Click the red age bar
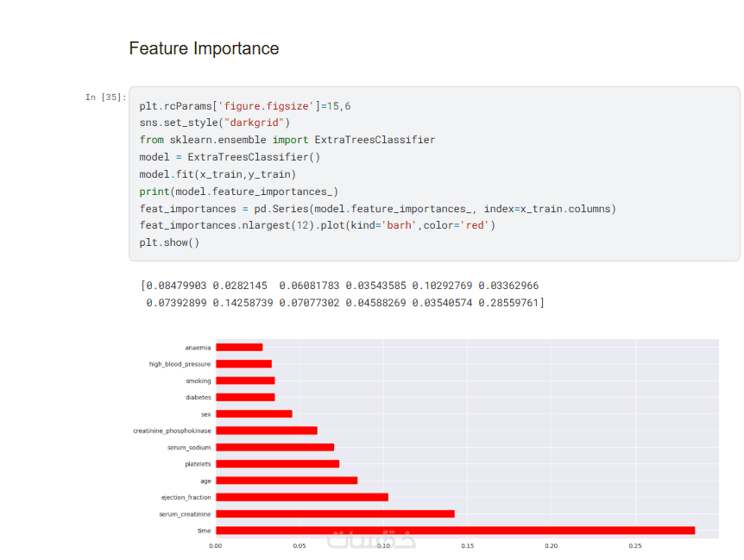This screenshot has height=560, width=744. pos(287,481)
